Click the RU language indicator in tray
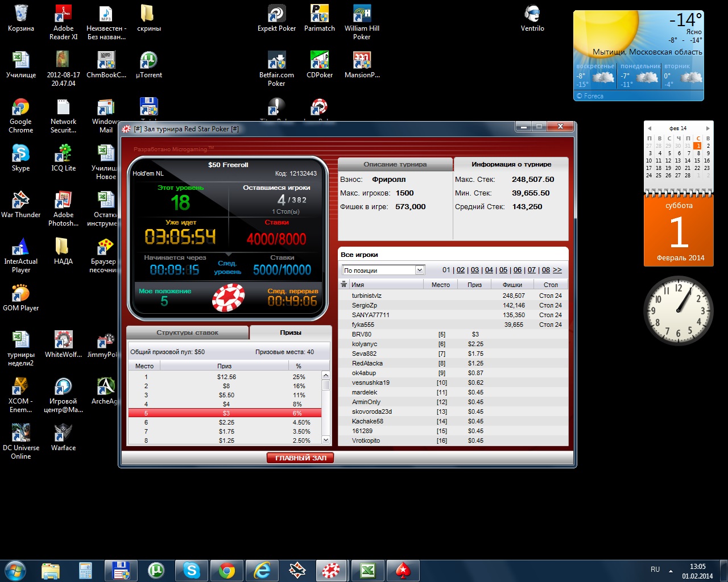 click(x=655, y=569)
